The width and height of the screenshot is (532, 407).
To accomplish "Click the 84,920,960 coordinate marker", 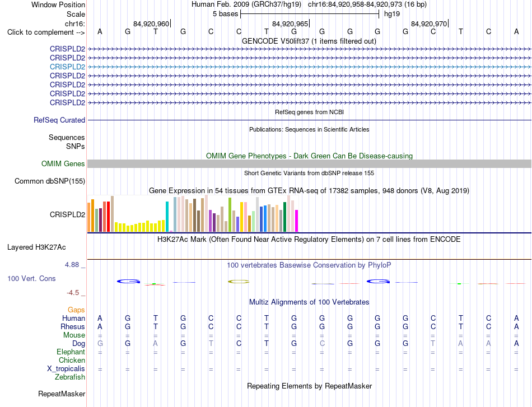I will tap(151, 24).
